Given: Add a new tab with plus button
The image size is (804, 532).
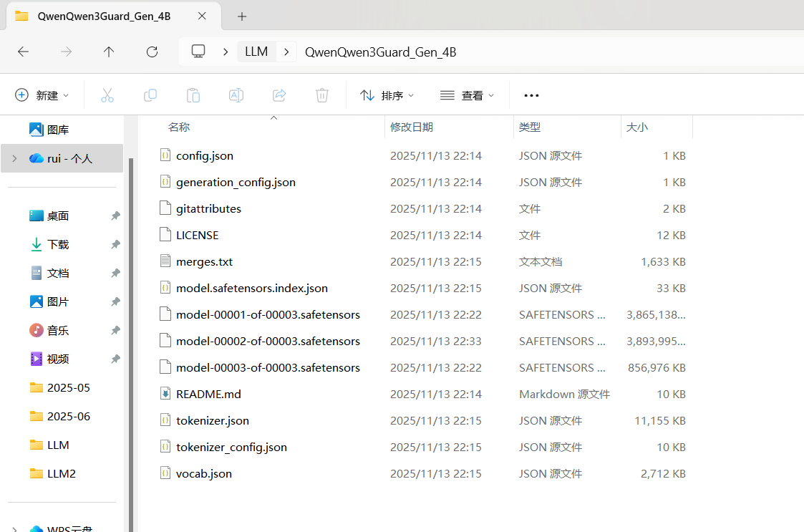Looking at the screenshot, I should pyautogui.click(x=242, y=16).
